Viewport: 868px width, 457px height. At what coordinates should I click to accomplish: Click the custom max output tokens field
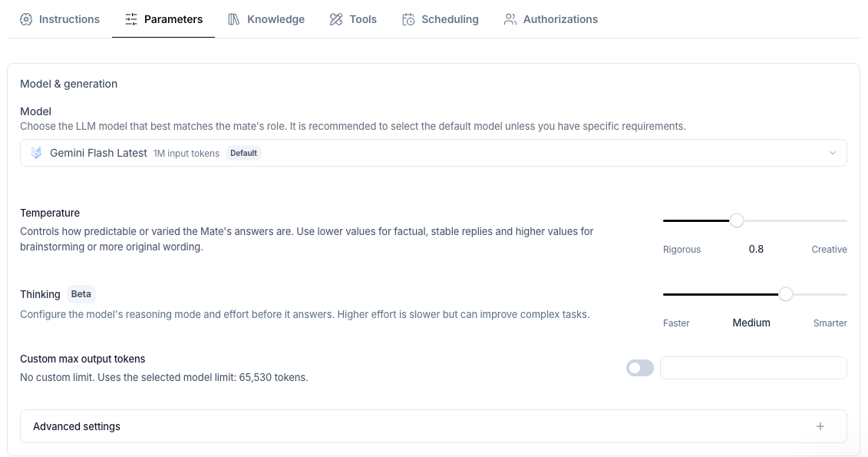pos(754,368)
